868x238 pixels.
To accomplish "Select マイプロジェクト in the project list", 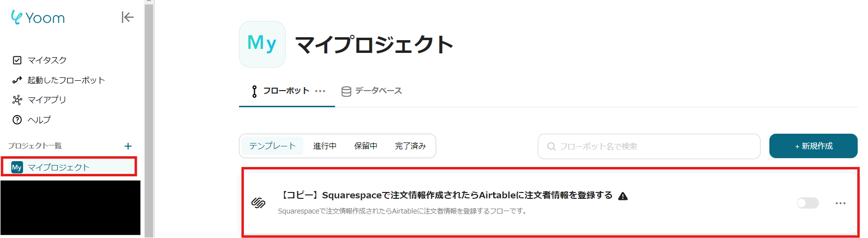I will click(69, 167).
